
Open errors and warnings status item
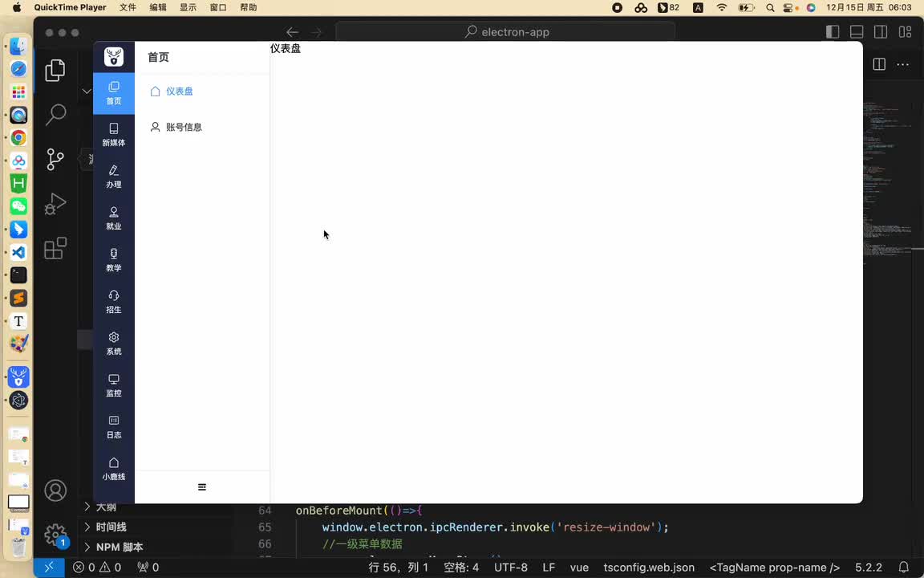tap(97, 568)
